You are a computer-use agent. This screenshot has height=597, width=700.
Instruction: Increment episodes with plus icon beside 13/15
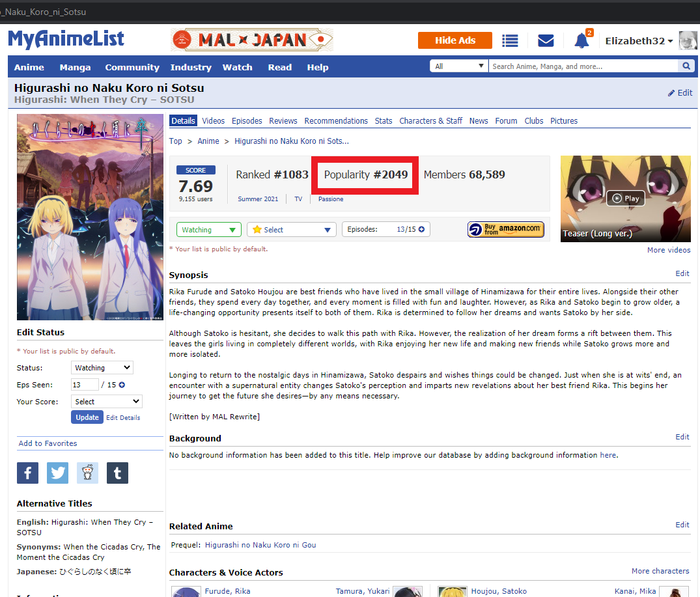click(x=421, y=229)
